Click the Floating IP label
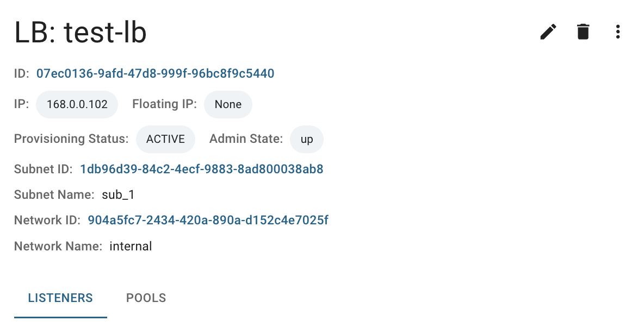Viewport: 644px width, 327px height. (165, 104)
